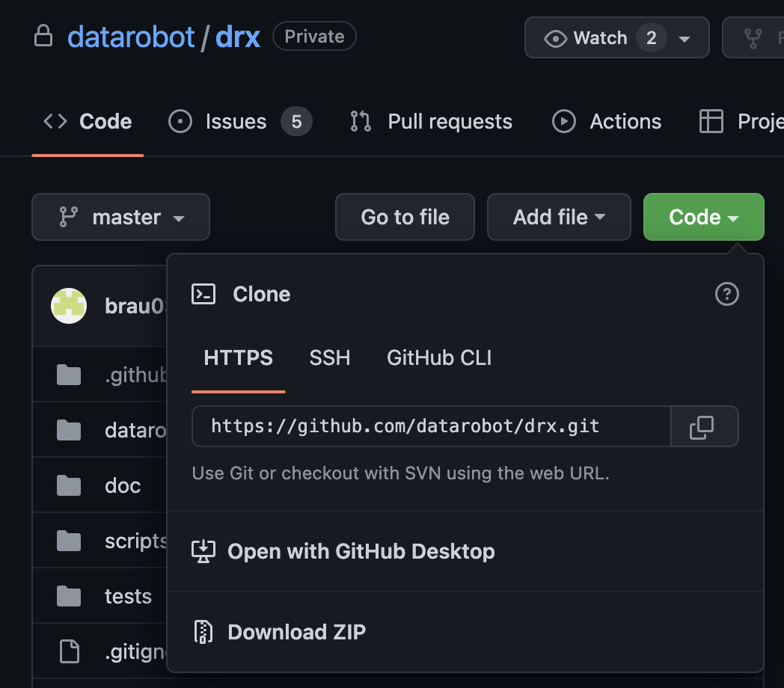The image size is (784, 688).
Task: Select HTTPS as the clone method
Action: 238,357
